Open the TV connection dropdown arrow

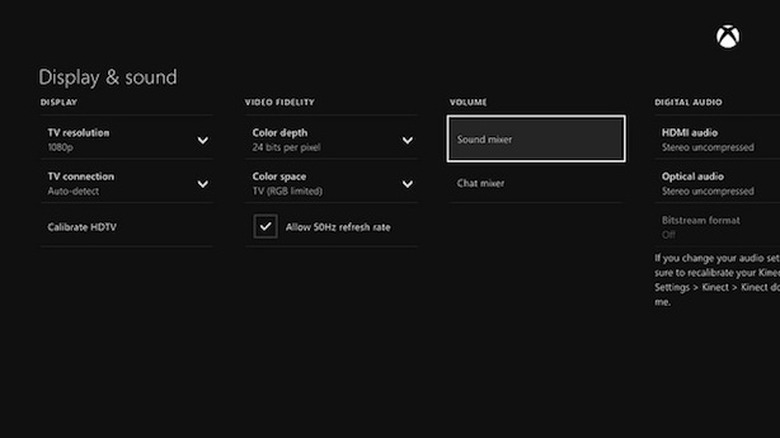coord(203,184)
